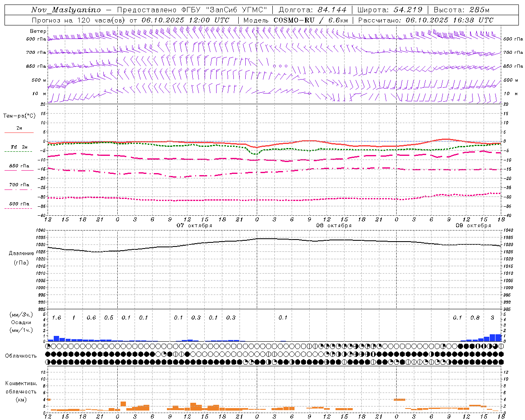Viewport: 525px width, 420px height.
Task: Click the pink dotted line under legend '500 гПа'
Action: pos(18,208)
